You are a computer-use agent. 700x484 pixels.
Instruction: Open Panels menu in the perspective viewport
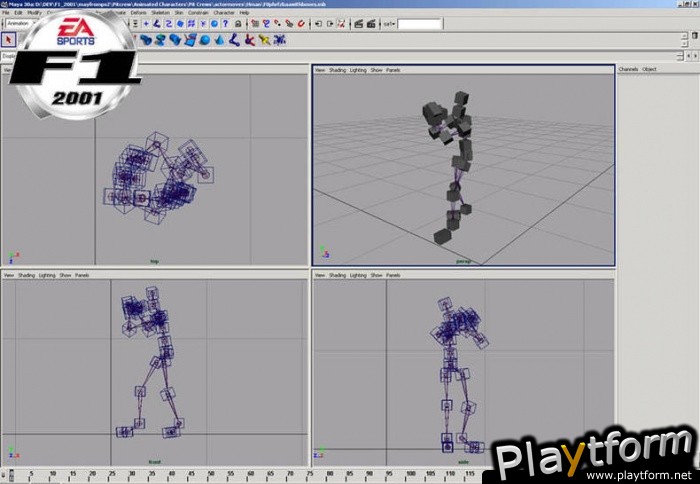coord(393,70)
